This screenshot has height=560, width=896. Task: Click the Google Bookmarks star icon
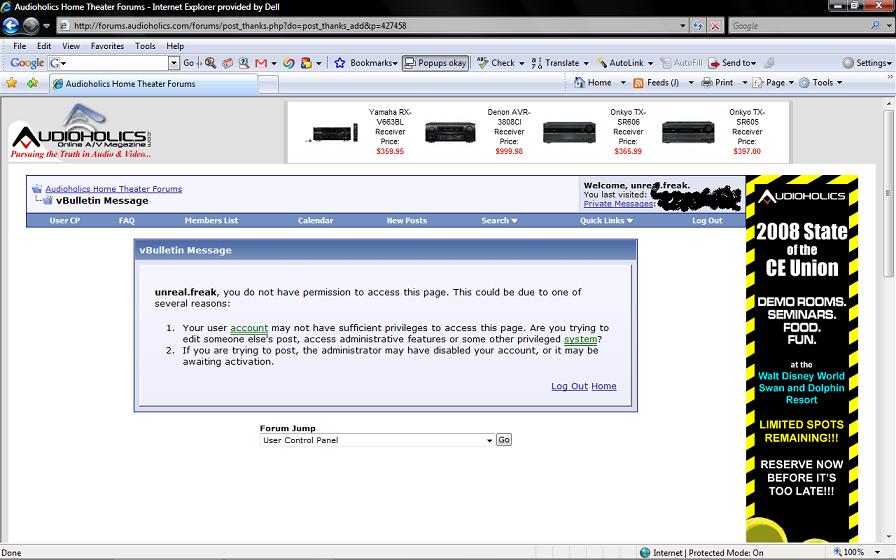[339, 63]
